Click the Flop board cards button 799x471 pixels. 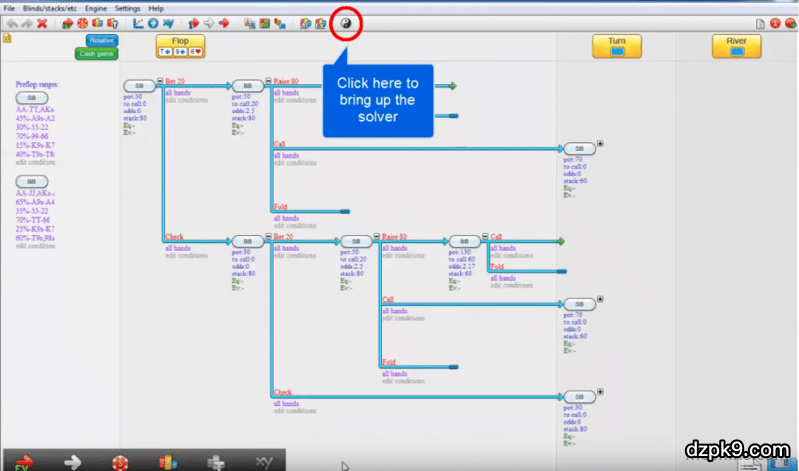pos(180,45)
